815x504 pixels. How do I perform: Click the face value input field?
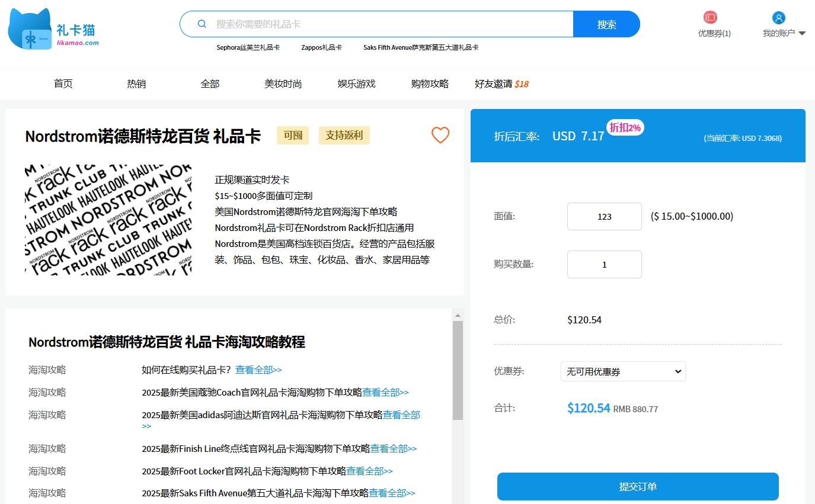point(604,217)
